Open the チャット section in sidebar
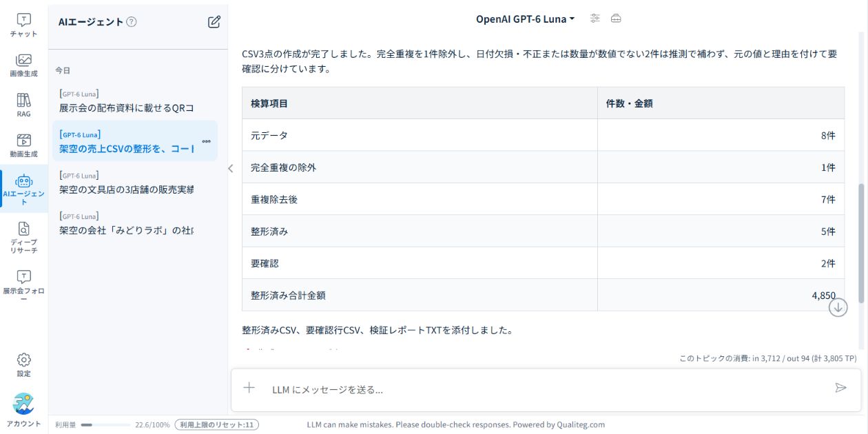Screen dimensions: 868x434 tap(23, 25)
